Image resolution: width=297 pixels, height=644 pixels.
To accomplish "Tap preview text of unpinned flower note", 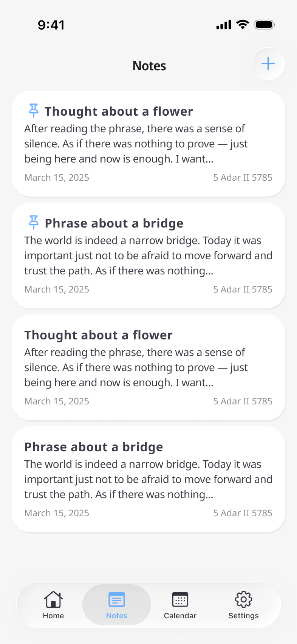I will coord(136,367).
